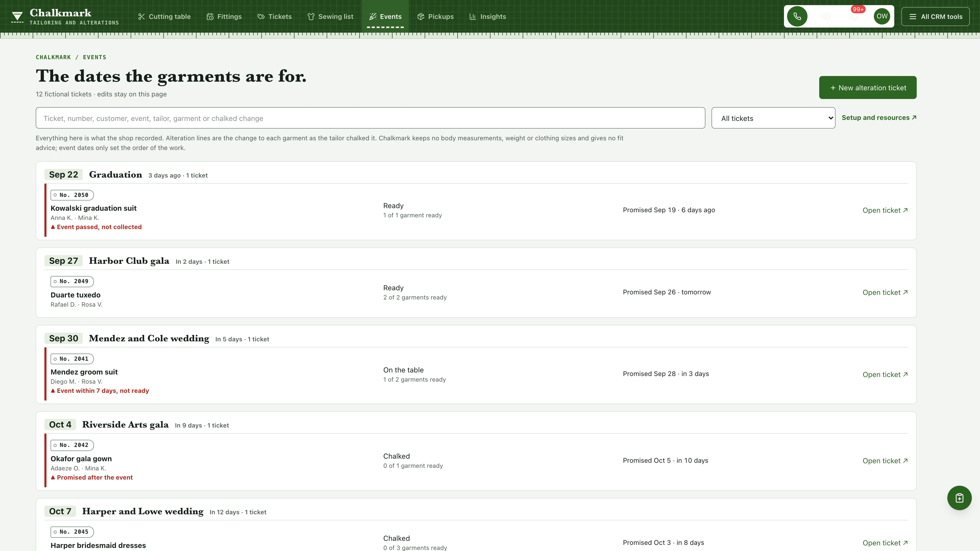
Task: Click ticket badge No. 2042
Action: (72, 445)
